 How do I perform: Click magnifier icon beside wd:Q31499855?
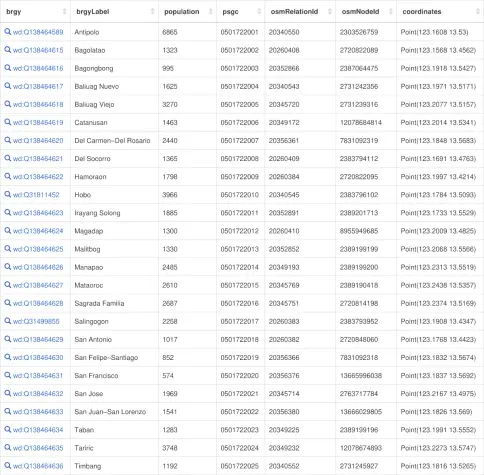[x=7, y=321]
